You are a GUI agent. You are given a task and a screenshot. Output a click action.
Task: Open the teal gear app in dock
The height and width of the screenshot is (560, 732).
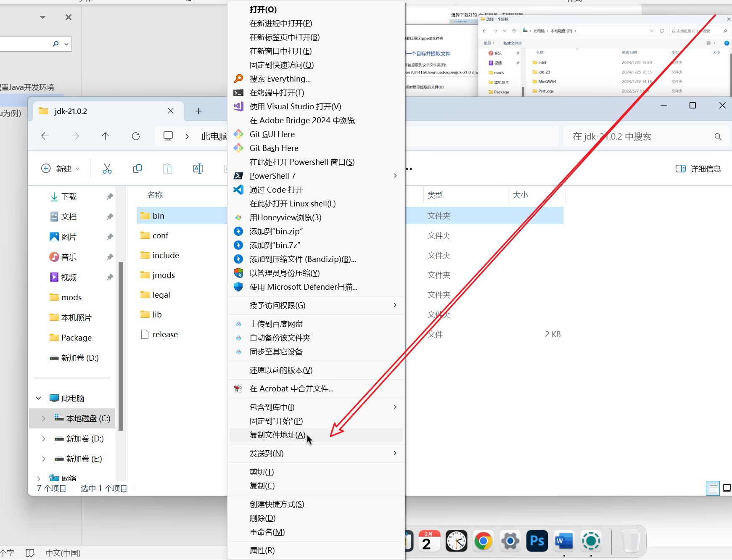point(591,541)
